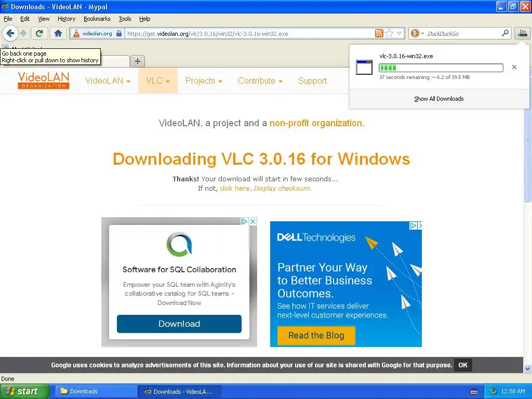Click AdChoices icon on the Dell ad
This screenshot has height=399, width=532.
[413, 225]
